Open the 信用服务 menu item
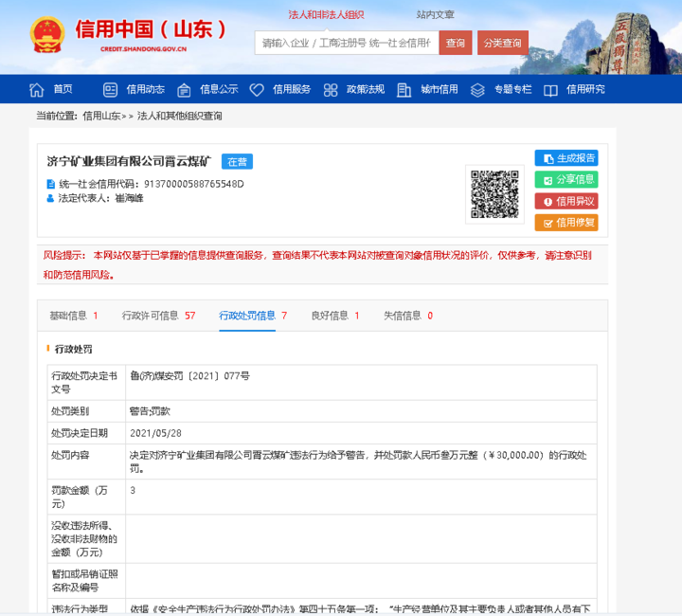682x616 pixels. pos(292,89)
